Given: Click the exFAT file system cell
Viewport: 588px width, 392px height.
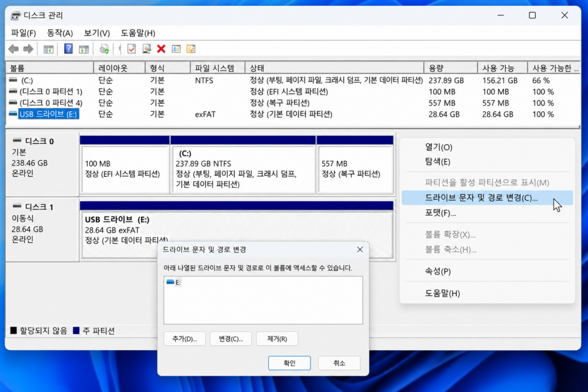Looking at the screenshot, I should tap(205, 114).
